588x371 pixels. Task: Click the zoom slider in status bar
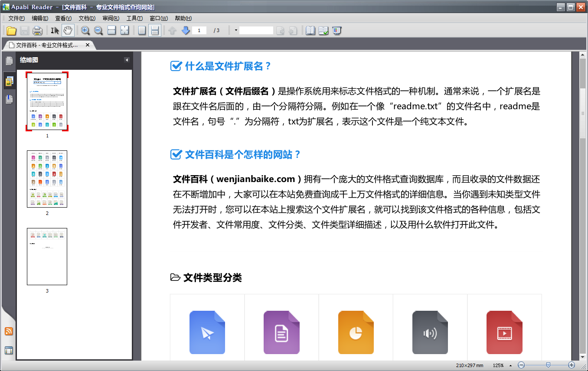tap(549, 365)
